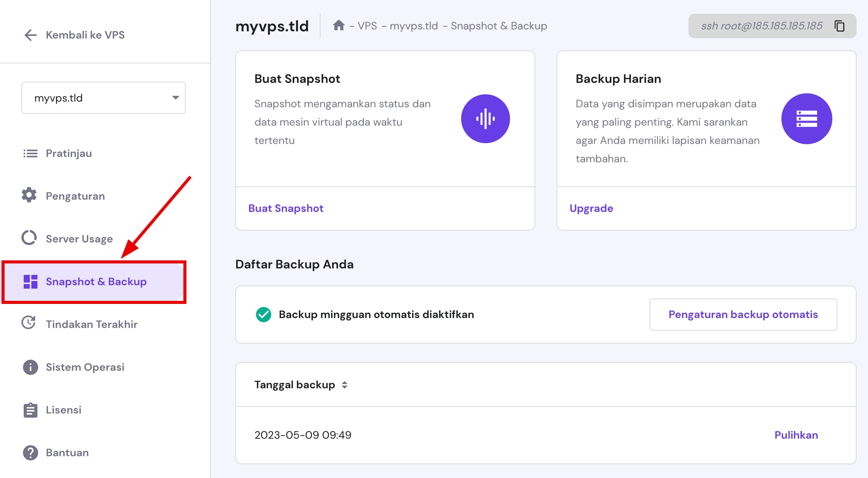868x478 pixels.
Task: Open Pratinjau from the sidebar
Action: 68,153
